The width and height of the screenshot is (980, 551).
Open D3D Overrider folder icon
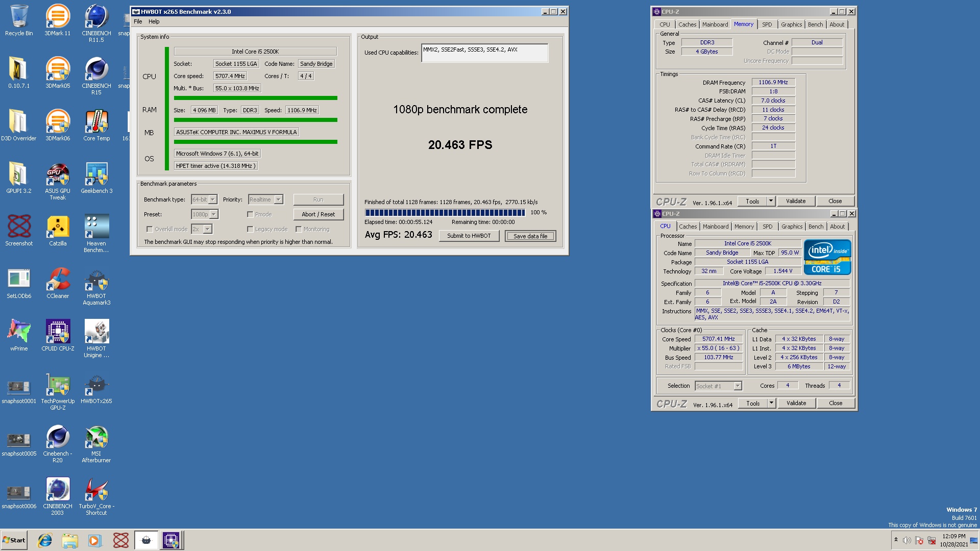19,125
